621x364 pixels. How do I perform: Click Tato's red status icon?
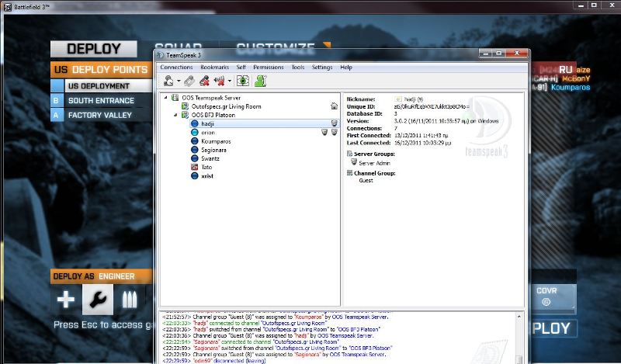tap(195, 167)
